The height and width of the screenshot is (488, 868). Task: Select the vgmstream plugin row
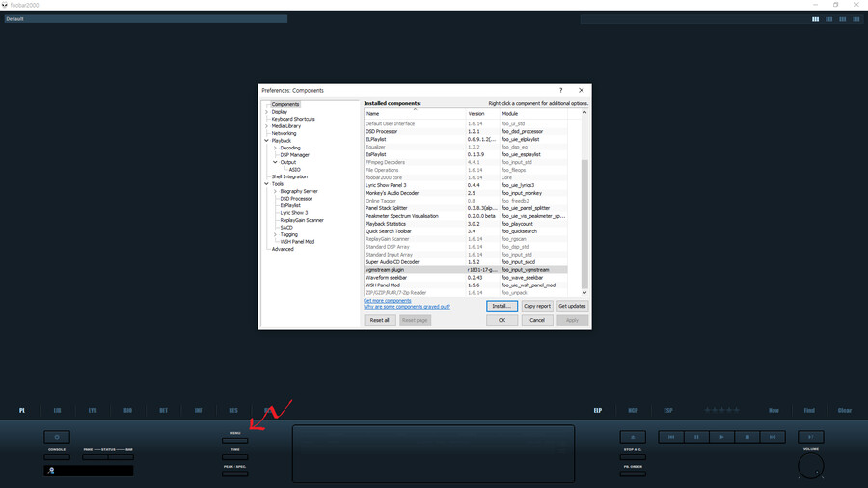click(x=466, y=270)
